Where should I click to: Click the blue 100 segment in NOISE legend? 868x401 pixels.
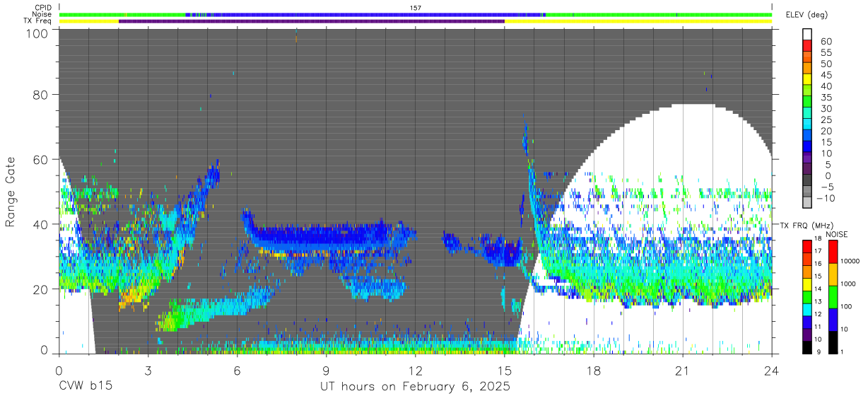(x=832, y=320)
